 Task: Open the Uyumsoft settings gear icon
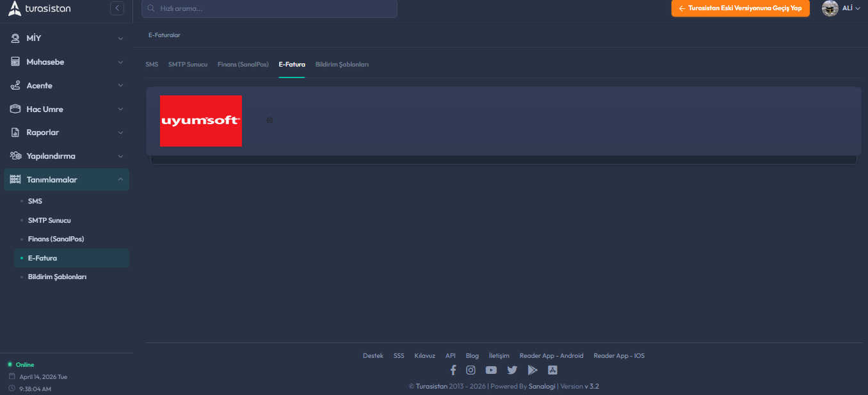[269, 120]
